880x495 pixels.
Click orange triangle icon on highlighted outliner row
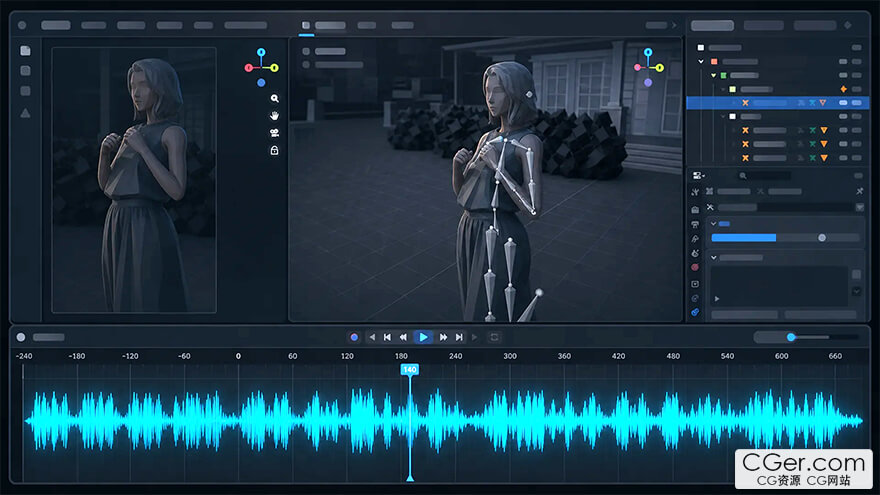click(x=823, y=103)
